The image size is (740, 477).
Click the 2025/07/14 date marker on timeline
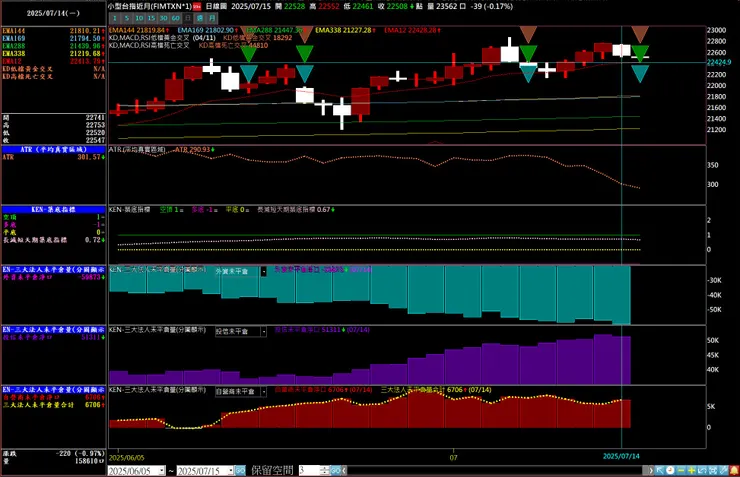click(x=621, y=456)
